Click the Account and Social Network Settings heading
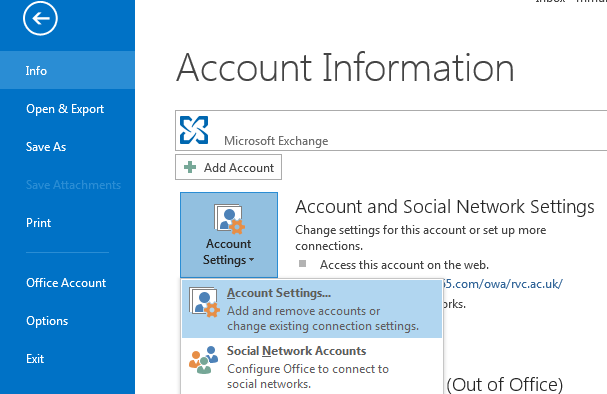The image size is (607, 394). tap(445, 207)
